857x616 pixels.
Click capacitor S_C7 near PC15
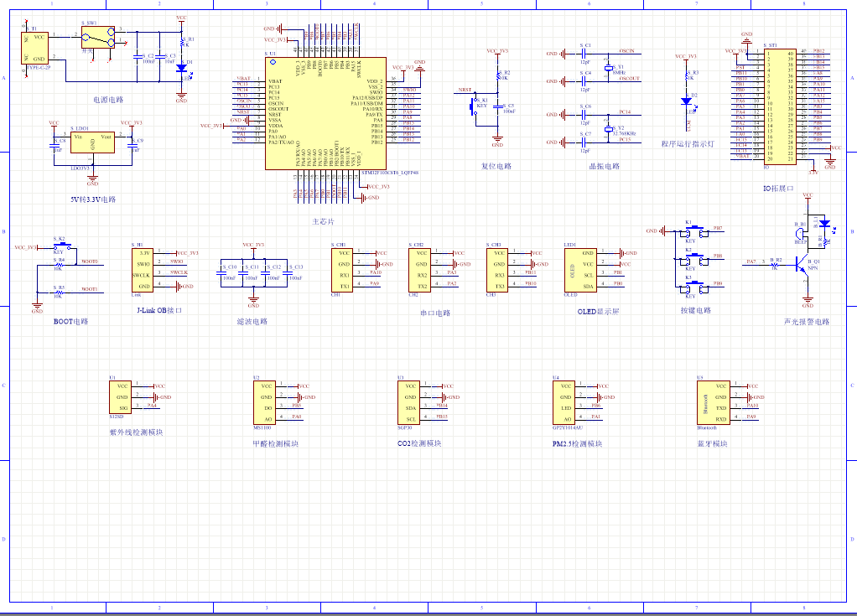click(583, 142)
